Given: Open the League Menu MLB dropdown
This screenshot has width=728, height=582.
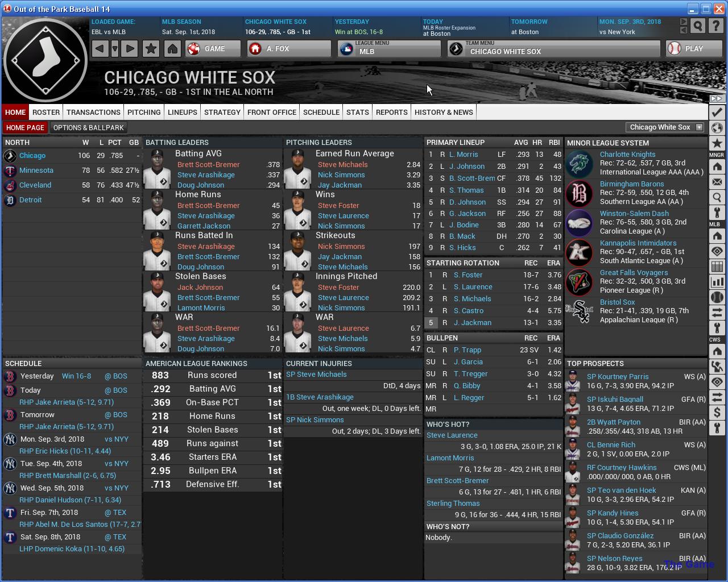Looking at the screenshot, I should [x=390, y=49].
